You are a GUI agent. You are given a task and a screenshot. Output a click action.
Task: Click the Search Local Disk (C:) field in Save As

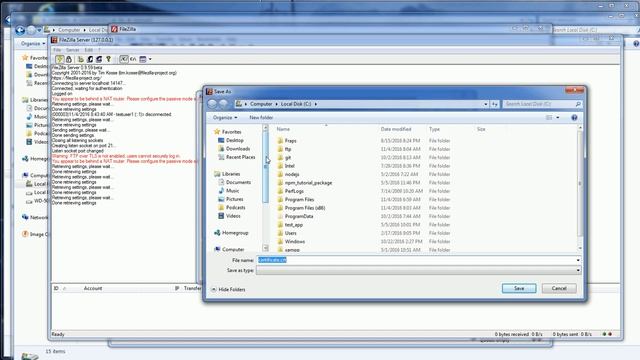542,104
